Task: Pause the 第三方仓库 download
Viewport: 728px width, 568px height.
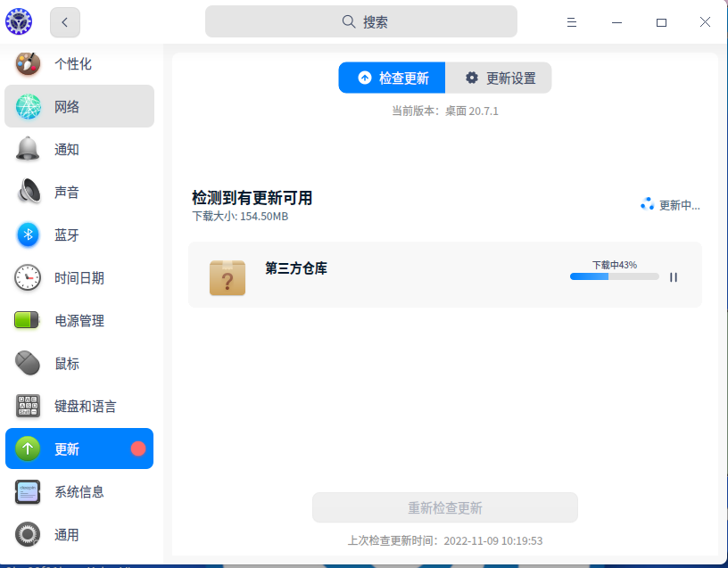Action: (x=674, y=277)
